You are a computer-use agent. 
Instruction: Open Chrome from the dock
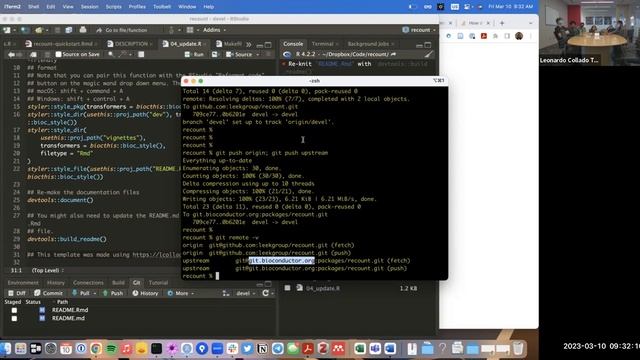96,349
